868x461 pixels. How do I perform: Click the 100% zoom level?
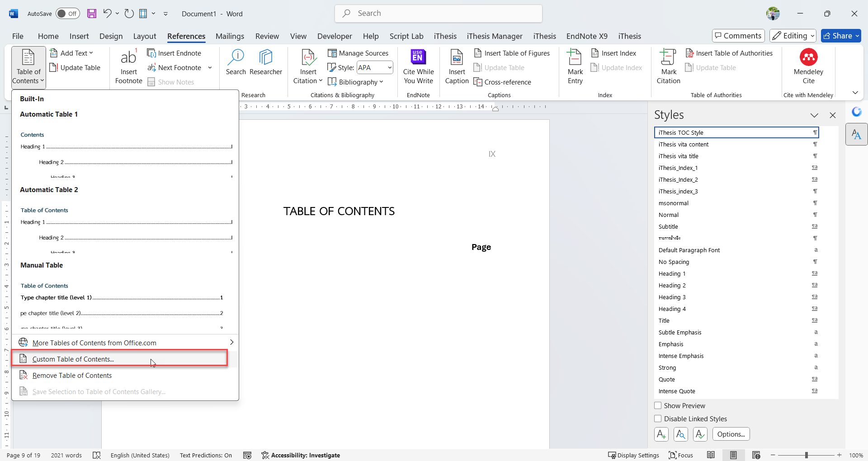click(856, 455)
